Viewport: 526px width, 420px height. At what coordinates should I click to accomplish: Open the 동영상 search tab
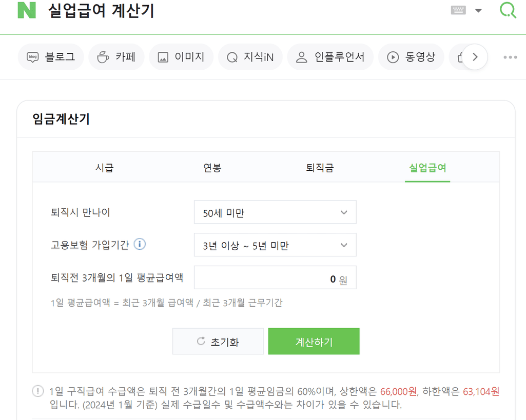click(411, 57)
